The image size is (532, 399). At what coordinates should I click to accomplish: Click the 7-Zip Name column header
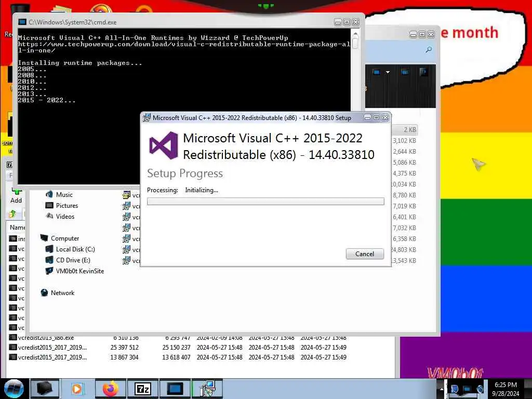17,228
